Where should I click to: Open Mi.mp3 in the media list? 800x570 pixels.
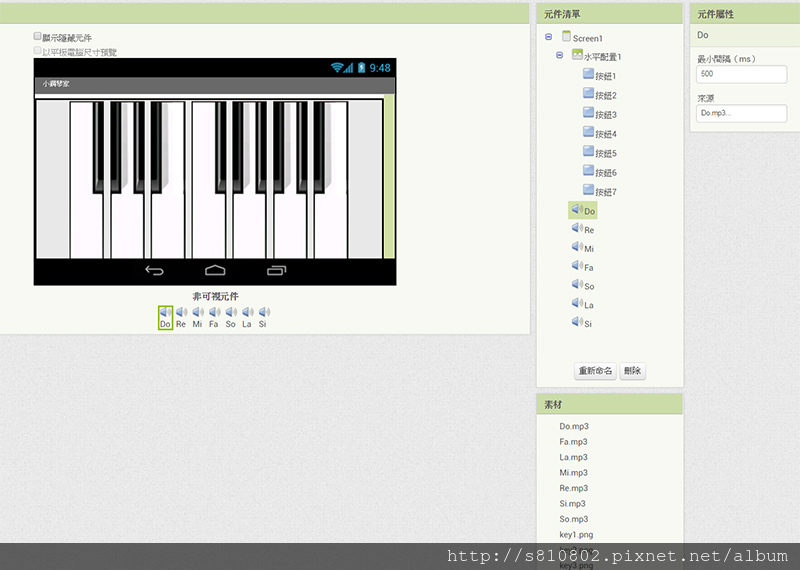(x=573, y=473)
